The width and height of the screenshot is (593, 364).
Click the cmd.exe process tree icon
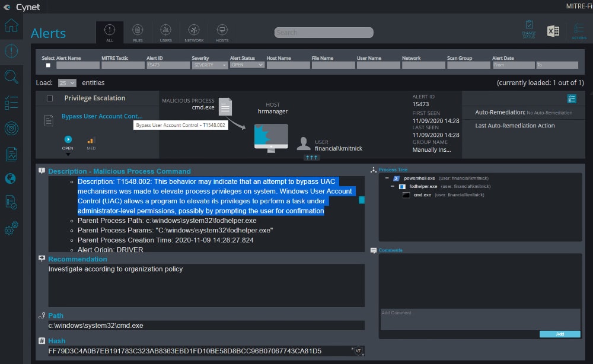(x=406, y=195)
